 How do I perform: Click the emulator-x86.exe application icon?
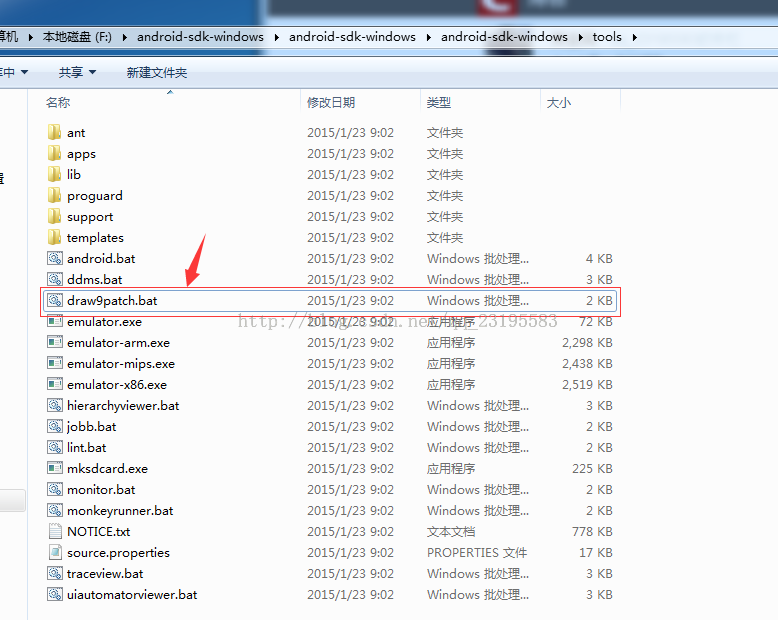(55, 384)
